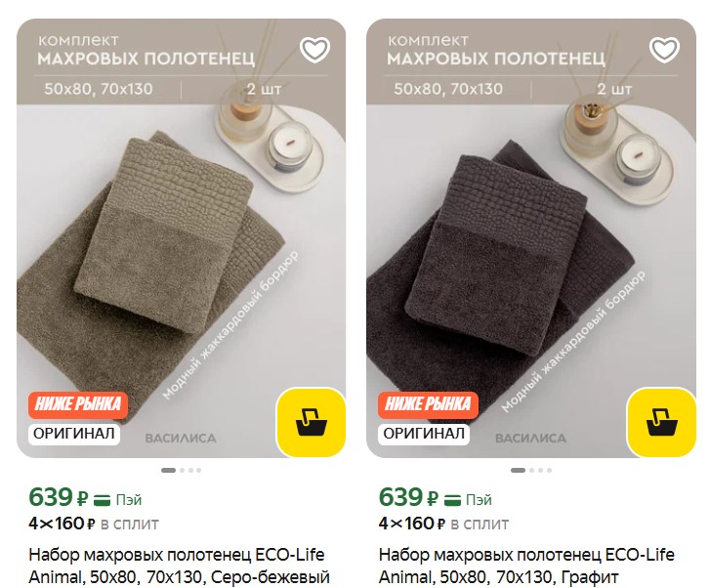
Task: Open the Графит ECO-Life towel set title
Action: 526,566
